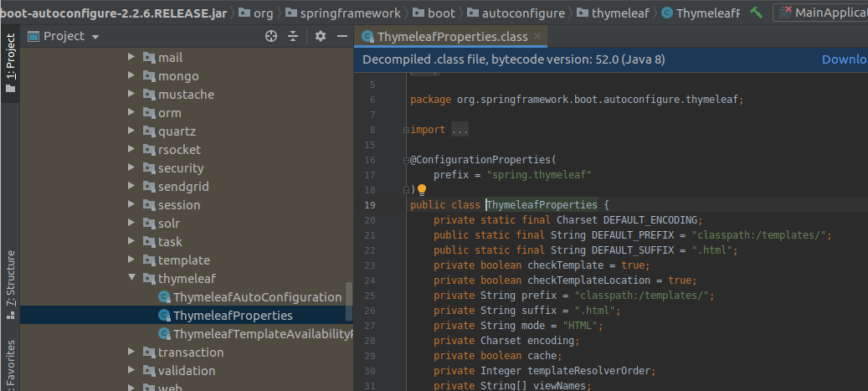Click "spring.thymeleaf" prefix string

539,175
